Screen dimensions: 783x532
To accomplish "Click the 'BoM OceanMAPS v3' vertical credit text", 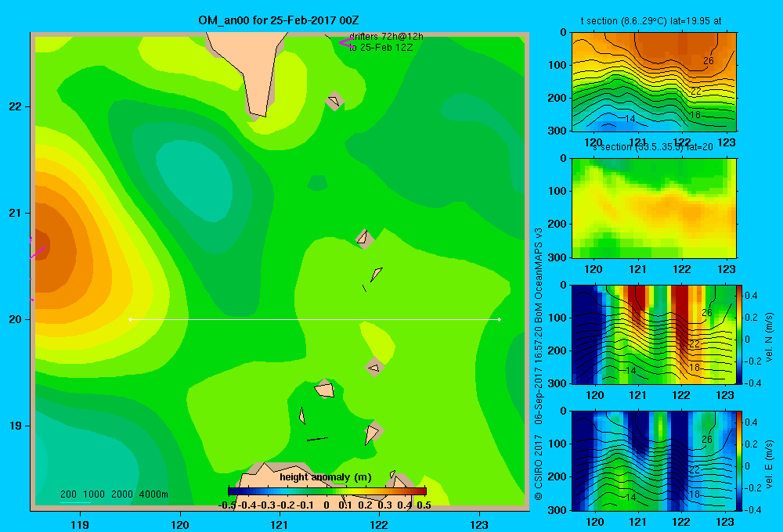I will point(539,275).
